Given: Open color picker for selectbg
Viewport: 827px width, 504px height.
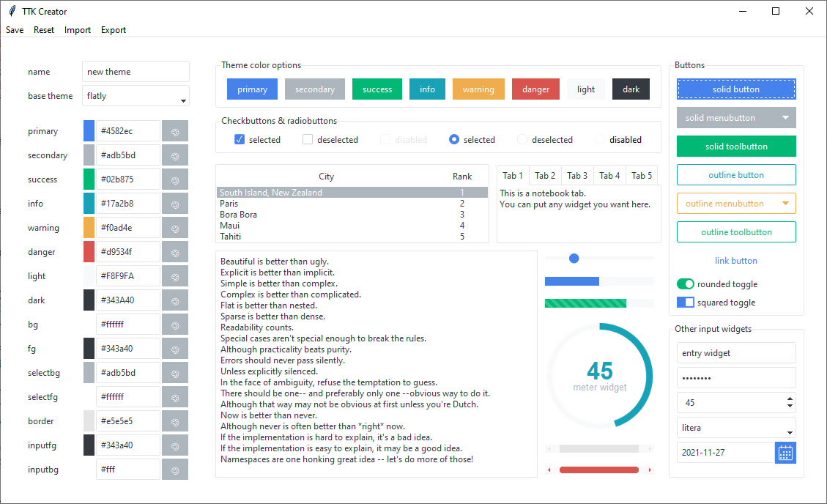Looking at the screenshot, I should [175, 373].
